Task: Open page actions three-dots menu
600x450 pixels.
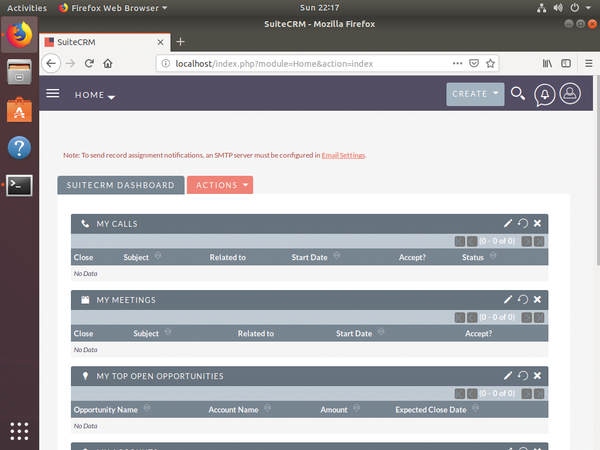Action: pyautogui.click(x=457, y=64)
